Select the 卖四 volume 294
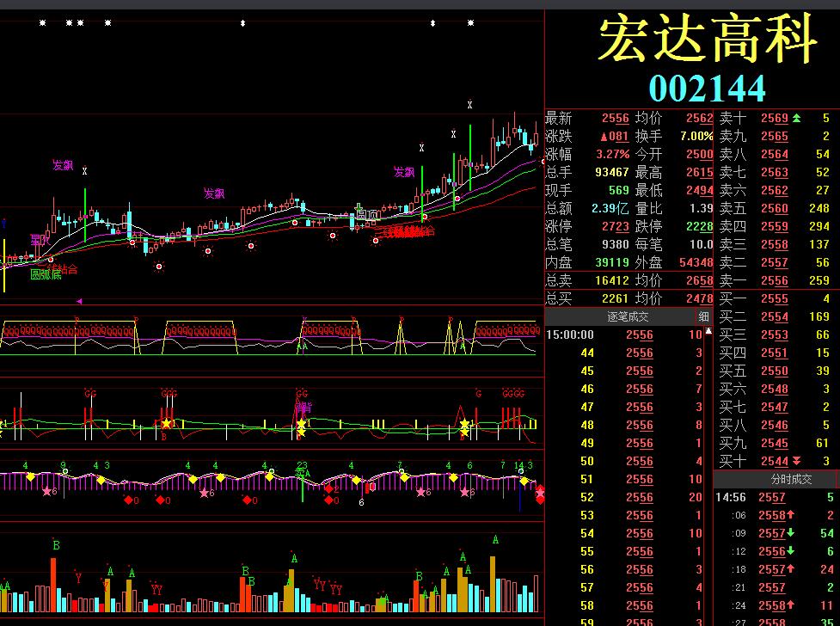The height and width of the screenshot is (626, 840). 819,226
